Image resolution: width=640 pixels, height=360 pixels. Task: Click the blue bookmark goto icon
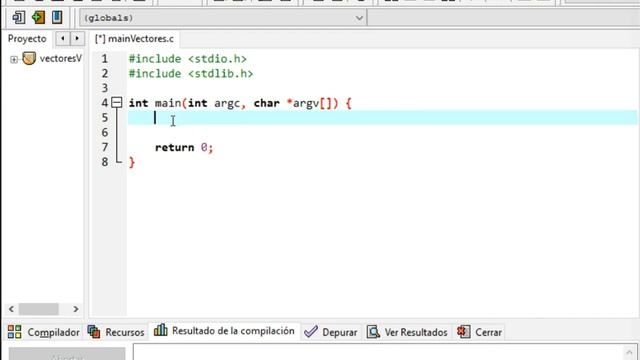[57, 17]
